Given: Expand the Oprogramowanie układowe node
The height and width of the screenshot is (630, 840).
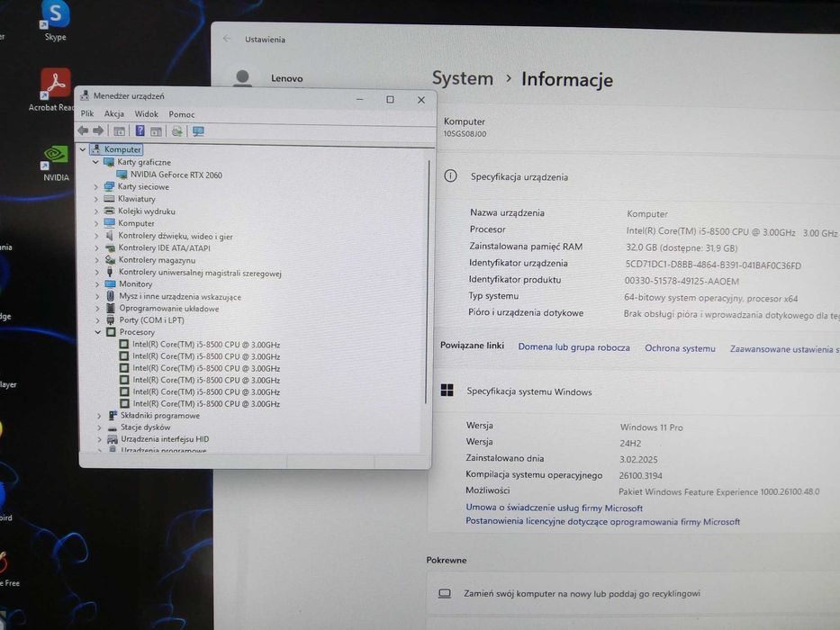Looking at the screenshot, I should click(97, 309).
